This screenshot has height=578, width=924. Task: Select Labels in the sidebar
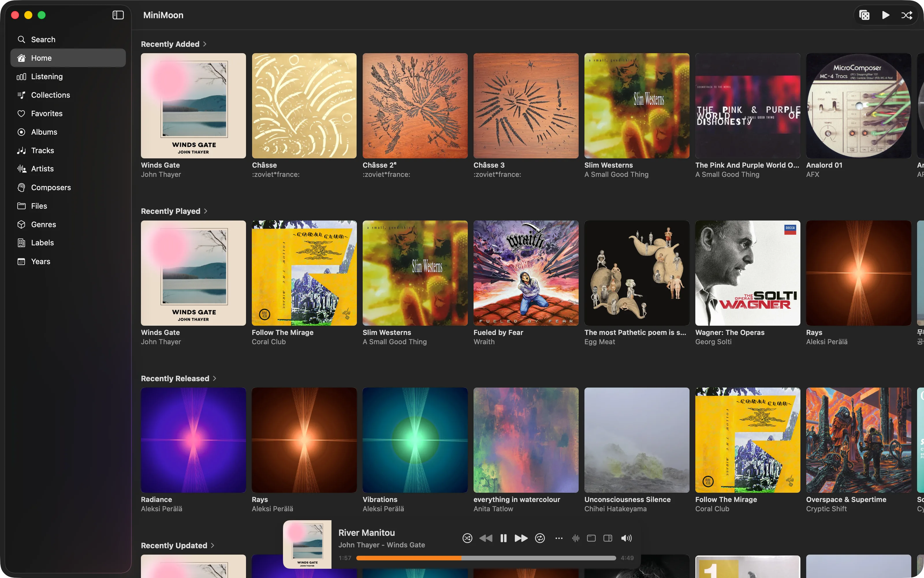[x=68, y=243]
